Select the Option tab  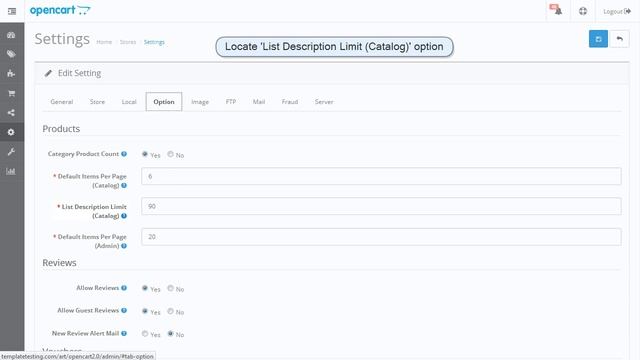pyautogui.click(x=164, y=102)
